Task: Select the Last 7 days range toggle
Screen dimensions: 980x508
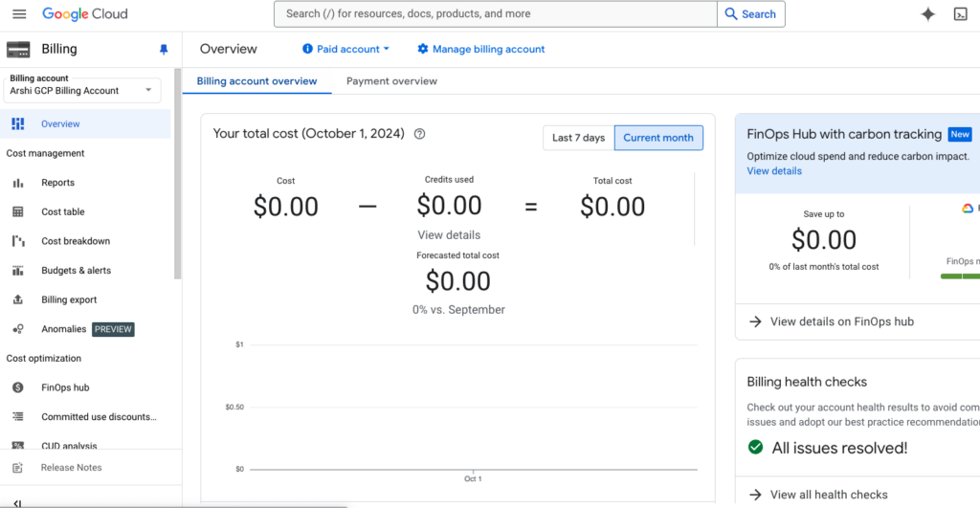Action: click(579, 138)
